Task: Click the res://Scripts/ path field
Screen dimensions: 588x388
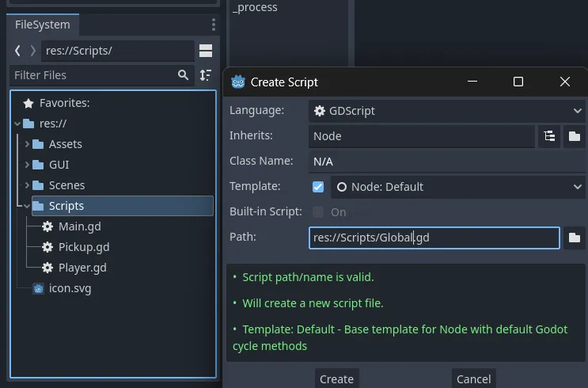Action: 117,51
